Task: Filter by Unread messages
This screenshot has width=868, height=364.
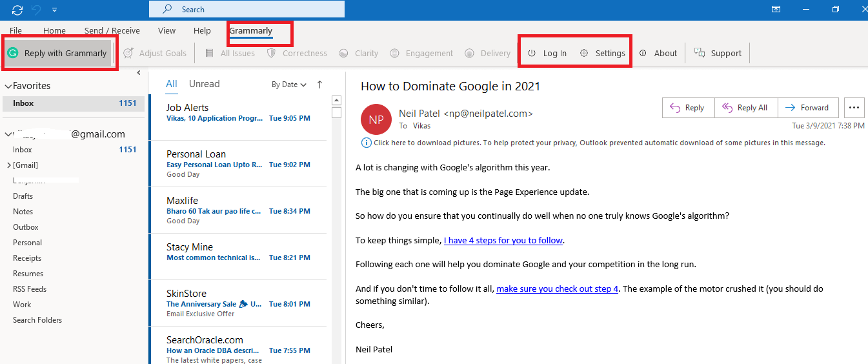Action: coord(204,84)
